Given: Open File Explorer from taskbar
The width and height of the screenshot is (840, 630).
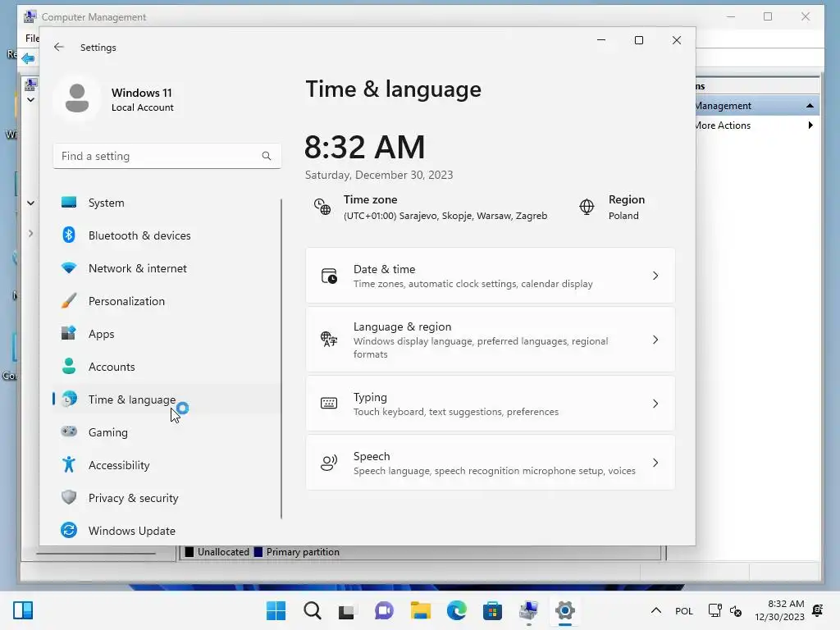Looking at the screenshot, I should pos(421,610).
